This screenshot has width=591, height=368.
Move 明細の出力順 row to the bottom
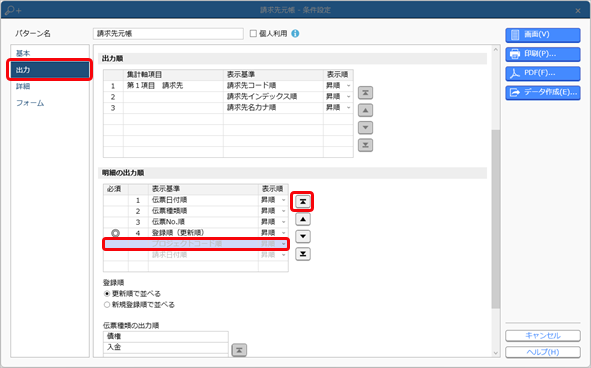(303, 254)
